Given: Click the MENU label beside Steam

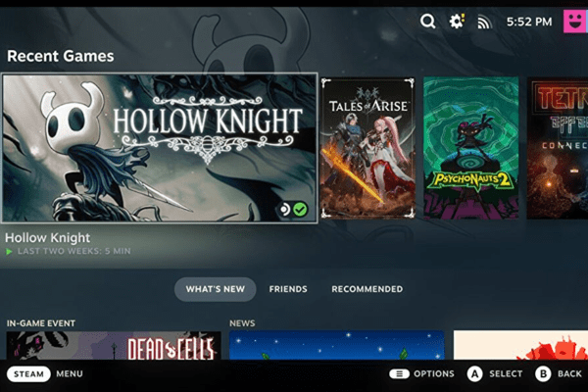Looking at the screenshot, I should 70,374.
